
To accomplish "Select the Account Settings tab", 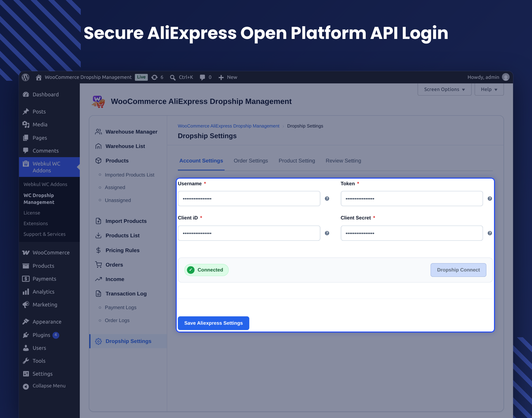I will 201,161.
